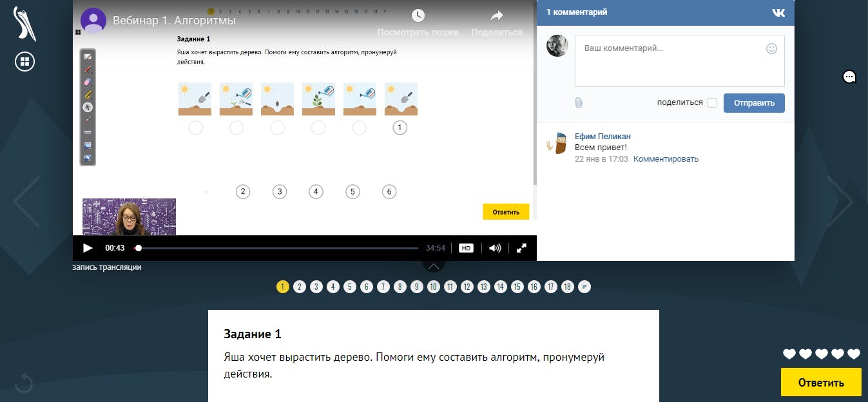Open the emoji smiley picker
This screenshot has height=402, width=868.
point(771,48)
